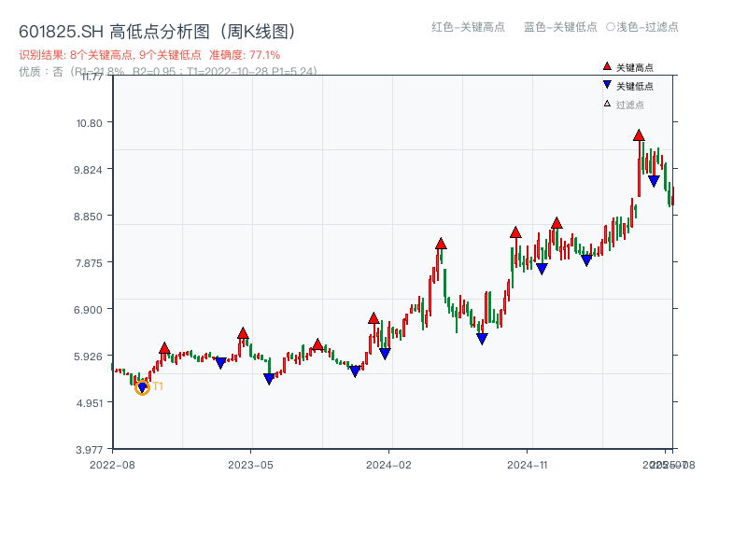
Task: Click the 6.900 y-axis label
Action: click(88, 310)
